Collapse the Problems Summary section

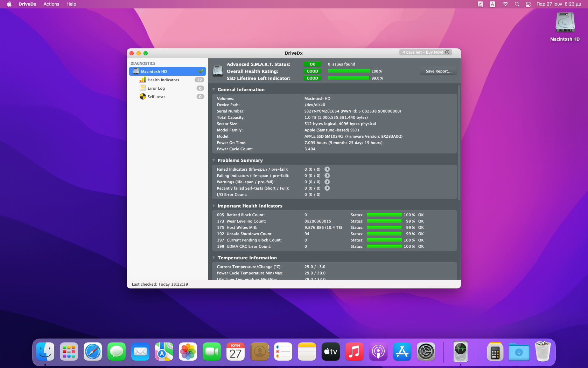213,160
